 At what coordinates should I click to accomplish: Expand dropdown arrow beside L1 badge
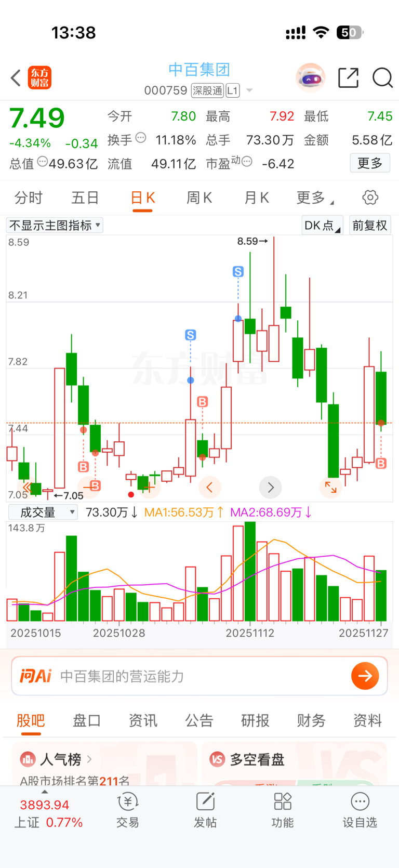(249, 90)
